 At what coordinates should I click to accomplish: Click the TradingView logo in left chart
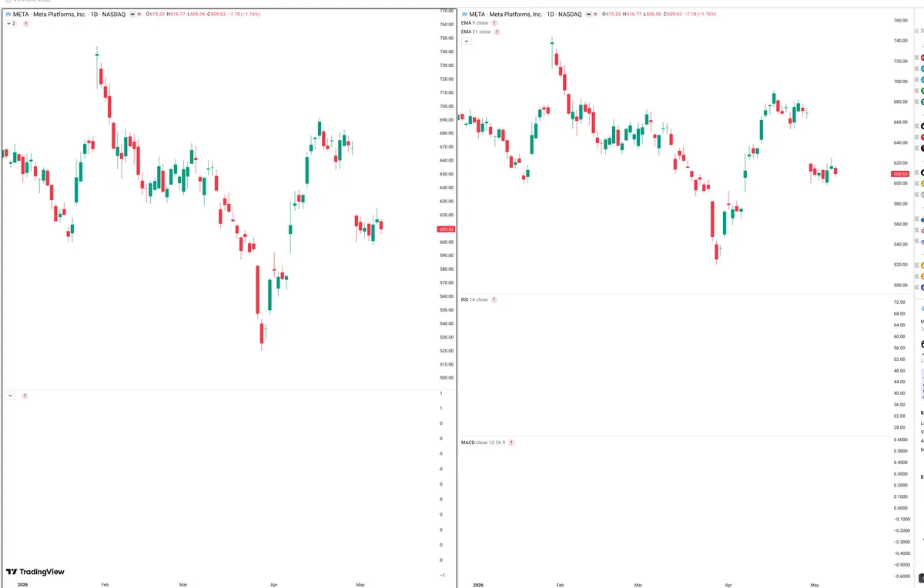click(35, 572)
